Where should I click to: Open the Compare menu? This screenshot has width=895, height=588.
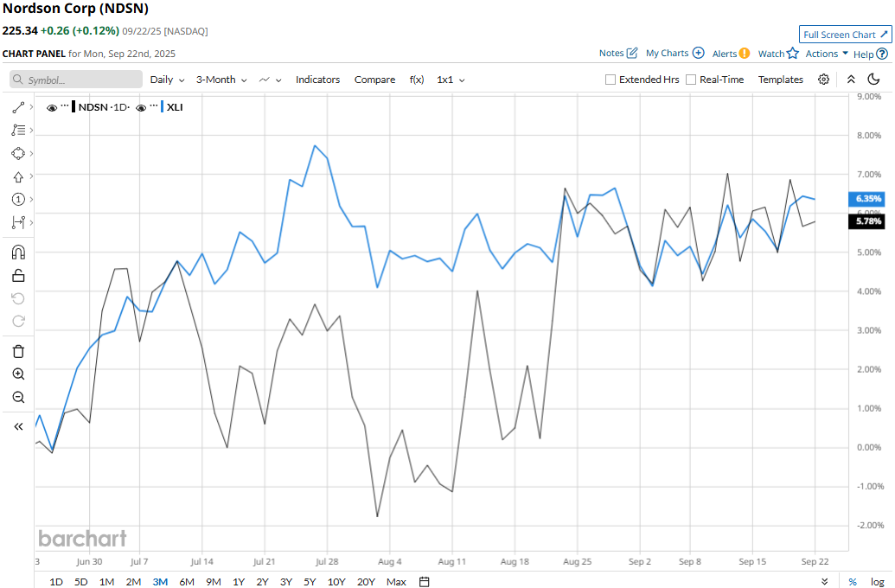click(x=374, y=80)
